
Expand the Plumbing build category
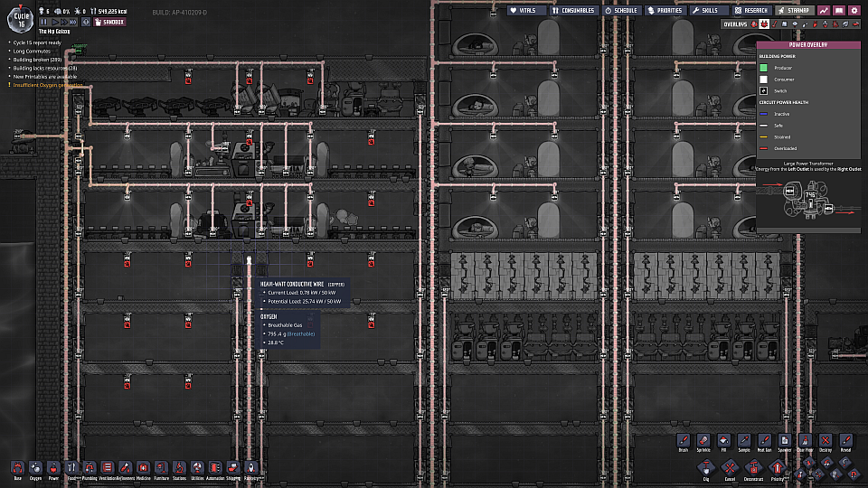pos(89,468)
